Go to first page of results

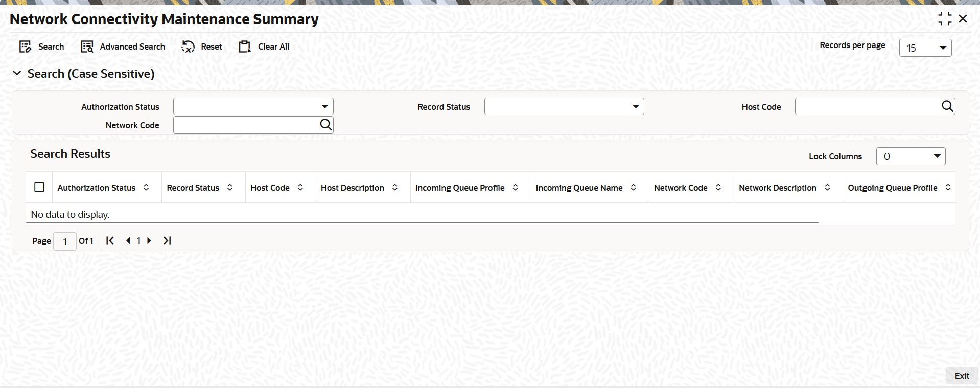110,240
